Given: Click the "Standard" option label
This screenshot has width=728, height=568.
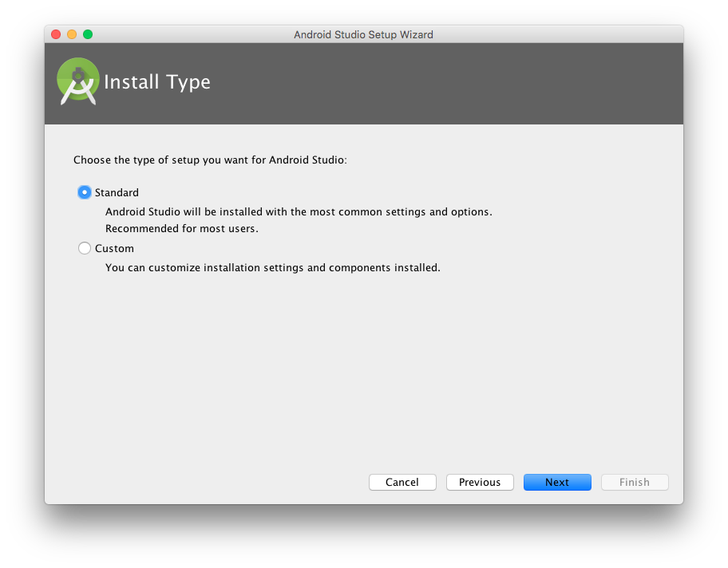Looking at the screenshot, I should (x=117, y=192).
